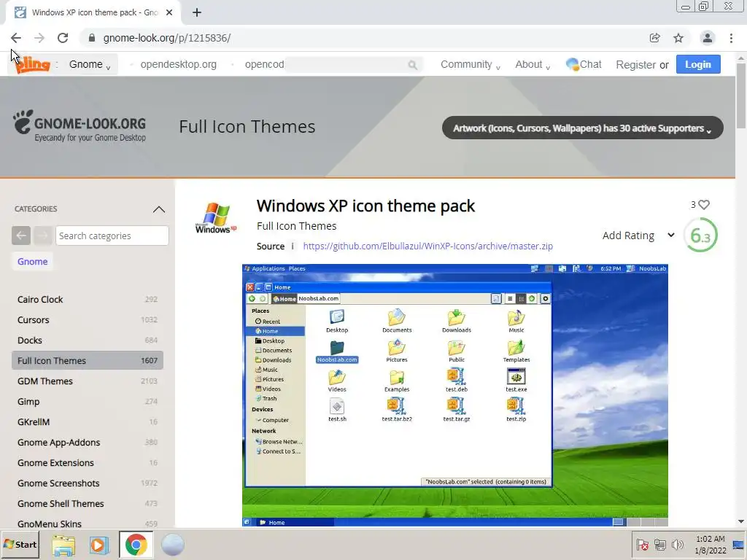Reload the page with refresh icon
Viewport: 747px width, 560px height.
[63, 38]
